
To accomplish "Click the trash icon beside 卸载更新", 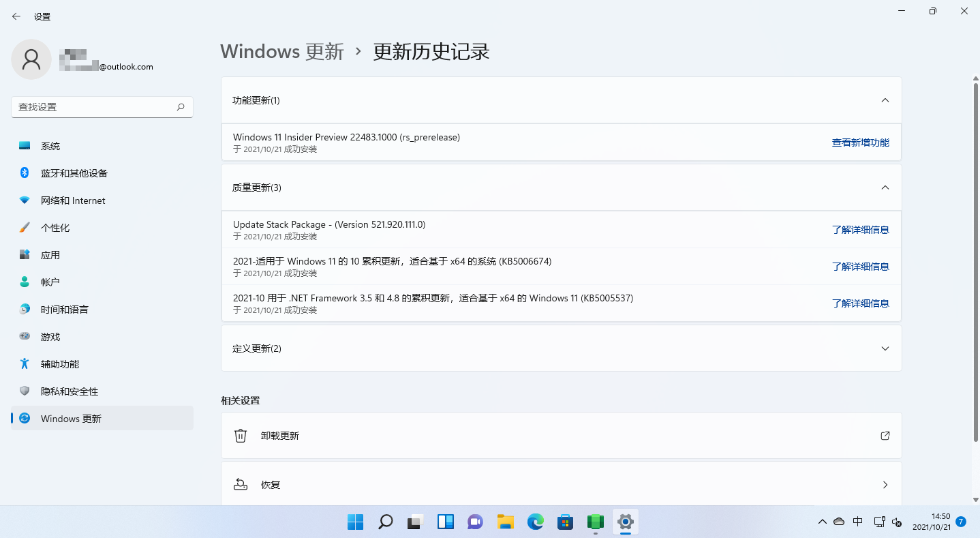I will point(241,436).
